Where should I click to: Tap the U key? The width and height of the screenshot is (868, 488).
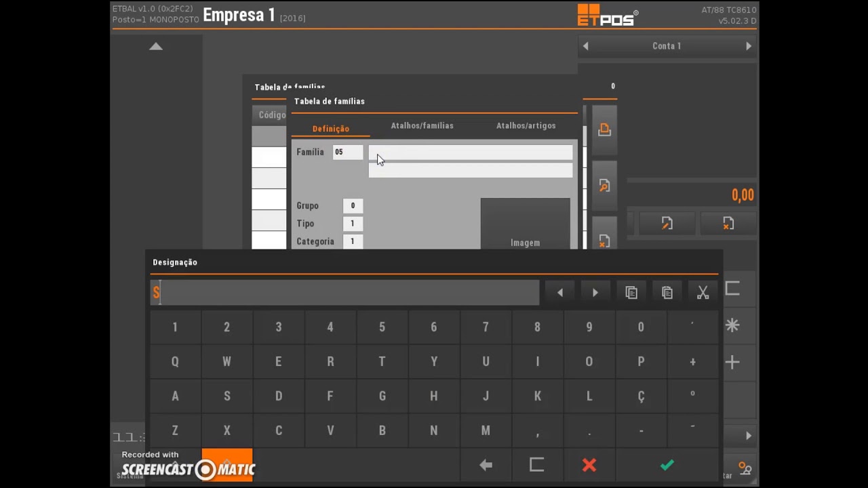[x=486, y=362]
